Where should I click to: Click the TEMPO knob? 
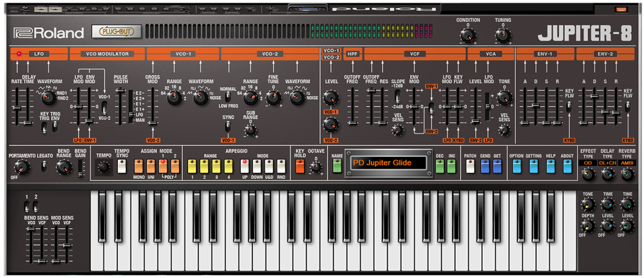tap(104, 167)
